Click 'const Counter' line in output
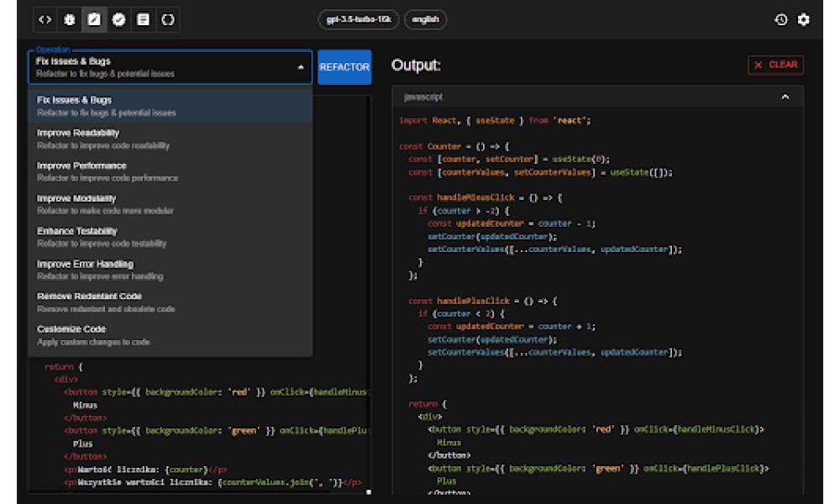840x504 pixels. [x=454, y=146]
